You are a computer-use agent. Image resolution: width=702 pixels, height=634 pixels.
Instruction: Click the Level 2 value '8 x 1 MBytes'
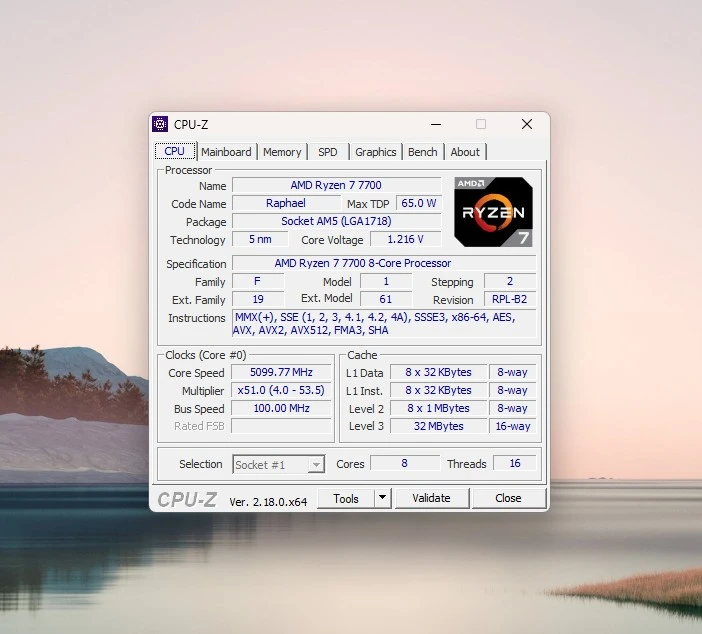(438, 408)
